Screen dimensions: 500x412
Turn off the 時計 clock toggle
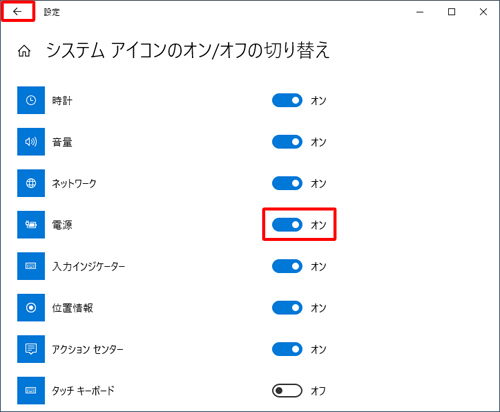tap(287, 100)
